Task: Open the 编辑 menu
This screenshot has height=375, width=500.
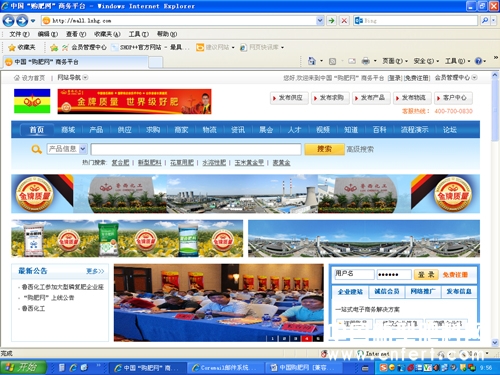Action: click(47, 34)
